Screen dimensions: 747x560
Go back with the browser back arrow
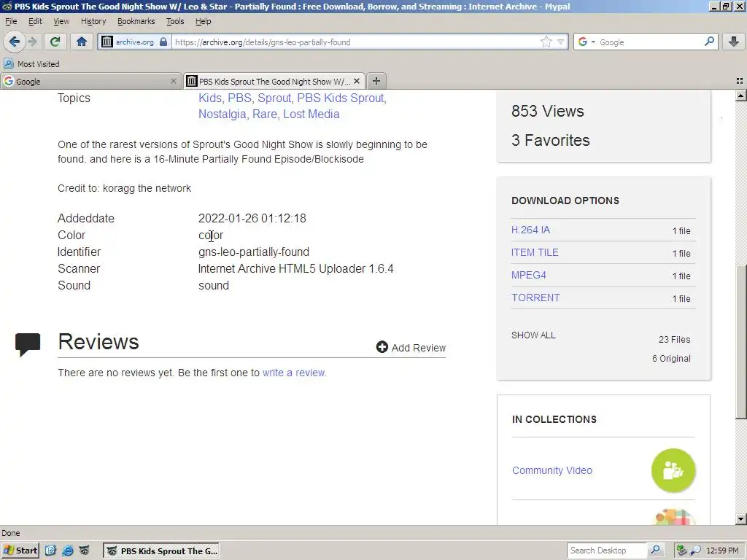pyautogui.click(x=15, y=42)
